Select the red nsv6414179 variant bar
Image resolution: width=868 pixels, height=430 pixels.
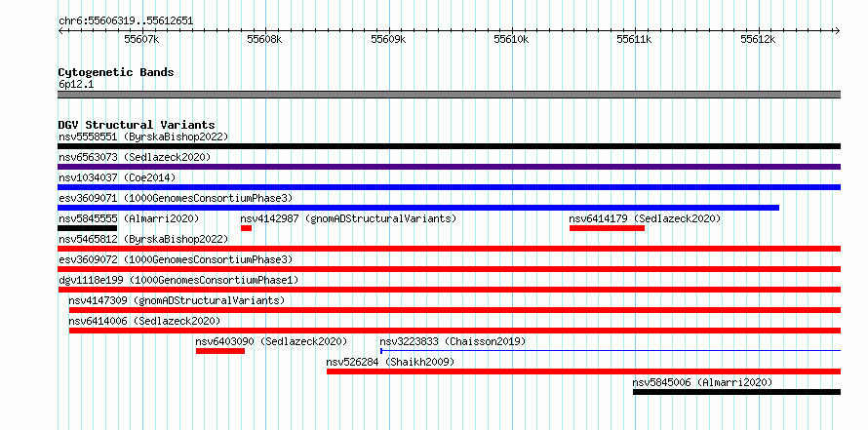click(607, 228)
